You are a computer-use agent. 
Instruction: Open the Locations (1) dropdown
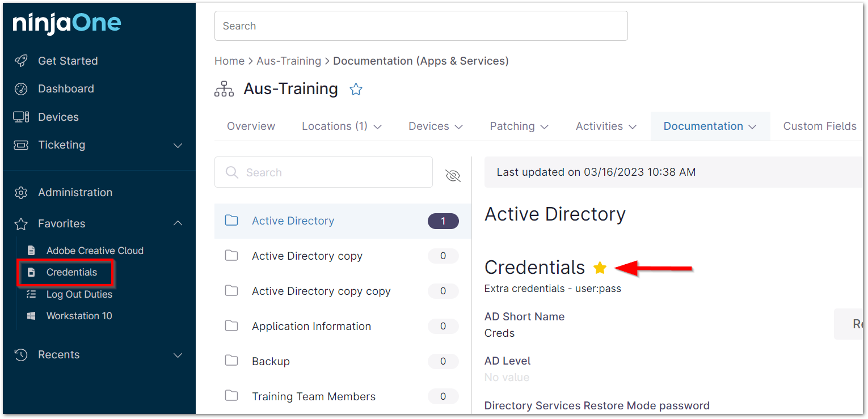(x=342, y=126)
